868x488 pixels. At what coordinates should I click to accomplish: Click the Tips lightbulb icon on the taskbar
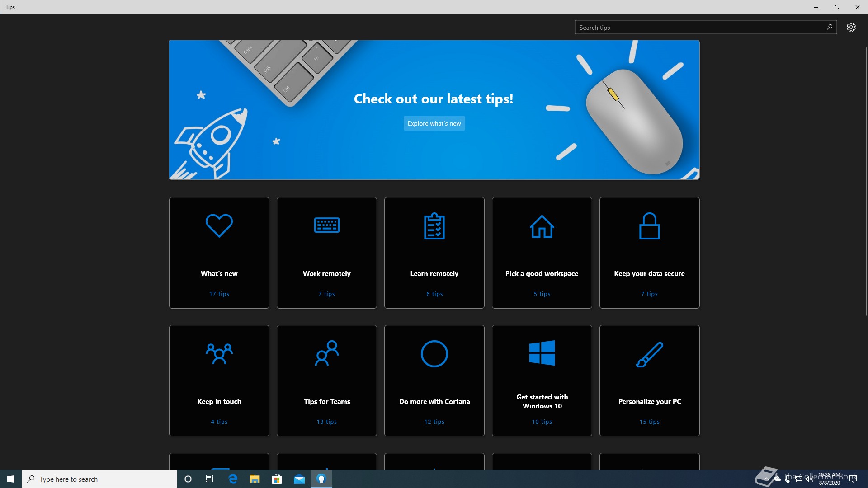coord(321,479)
